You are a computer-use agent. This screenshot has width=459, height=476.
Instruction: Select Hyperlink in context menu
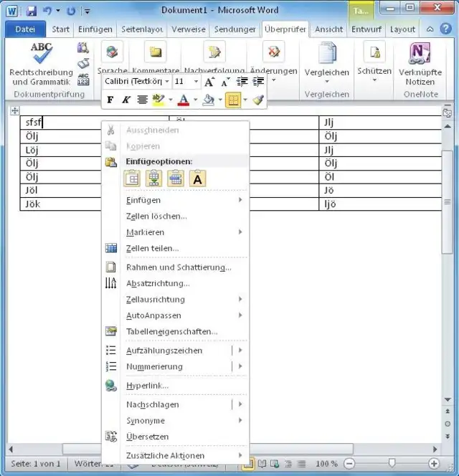pyautogui.click(x=176, y=386)
